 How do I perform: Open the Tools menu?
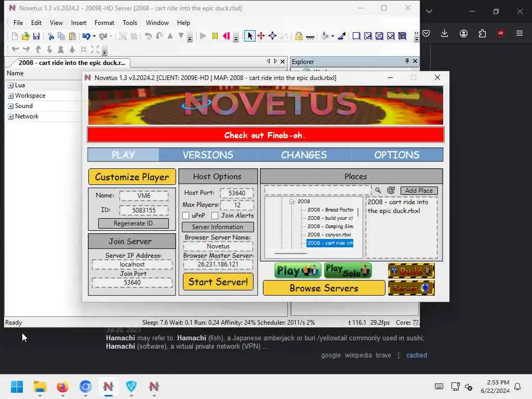pos(129,23)
